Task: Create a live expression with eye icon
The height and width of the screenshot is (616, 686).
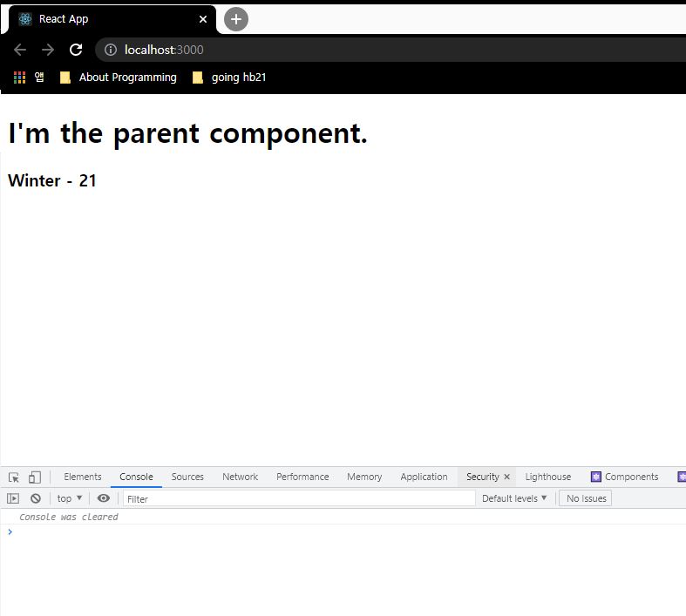Action: pos(103,498)
